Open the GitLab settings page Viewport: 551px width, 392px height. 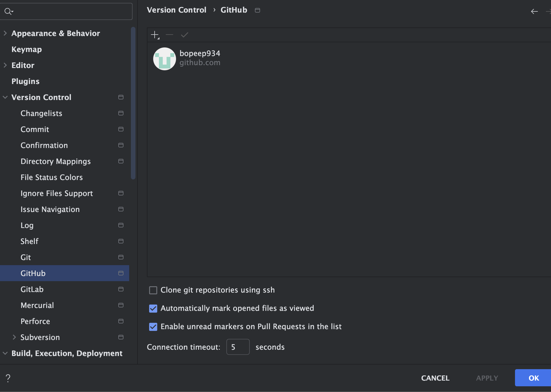[x=32, y=289]
